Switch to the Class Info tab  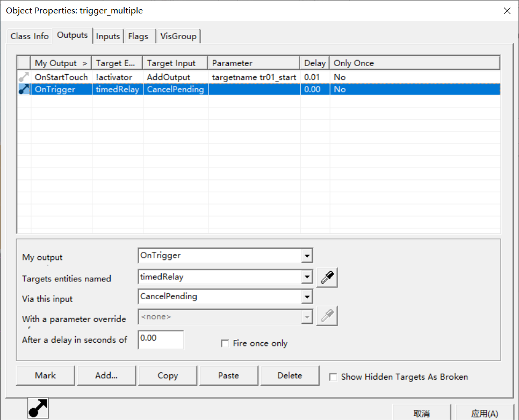point(30,36)
